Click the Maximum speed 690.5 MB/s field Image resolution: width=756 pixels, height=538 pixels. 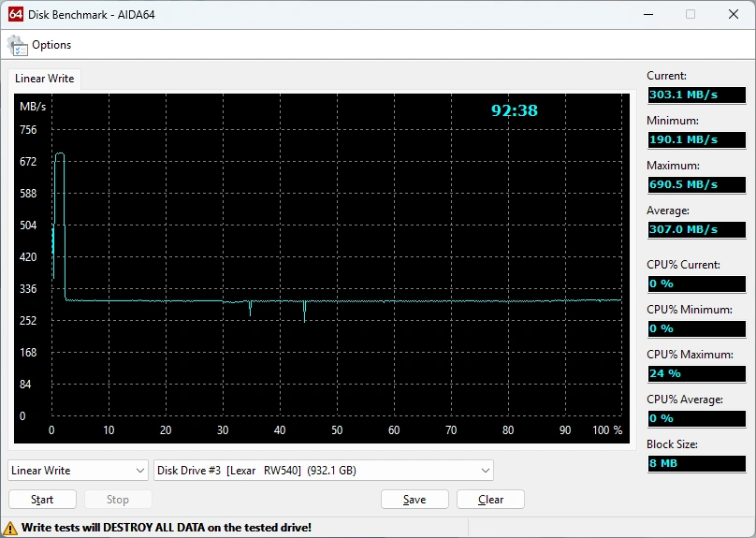coord(696,184)
